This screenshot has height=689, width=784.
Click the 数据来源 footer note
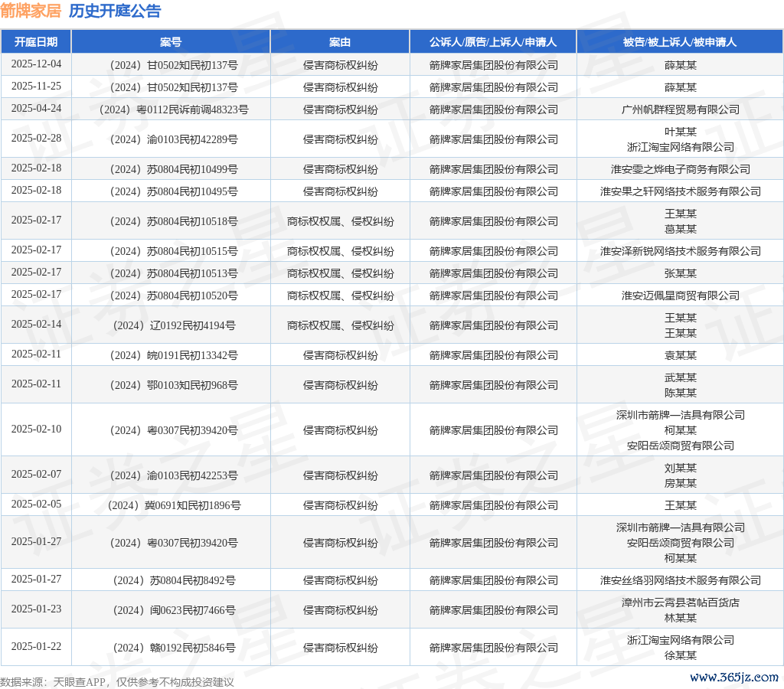click(117, 682)
